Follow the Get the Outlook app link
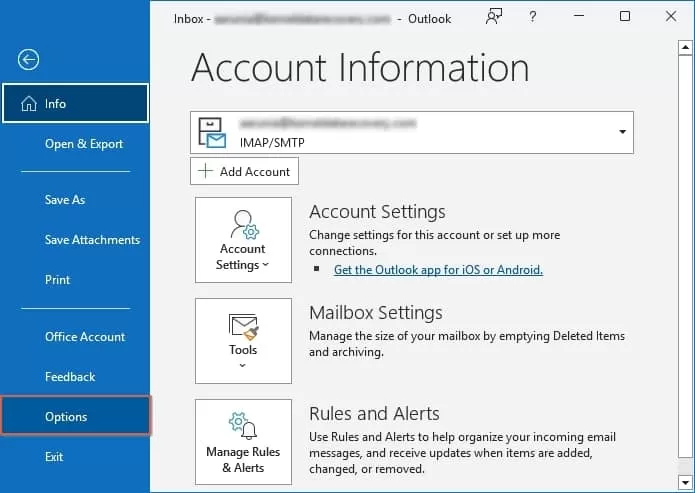Image resolution: width=695 pixels, height=493 pixels. [x=438, y=270]
